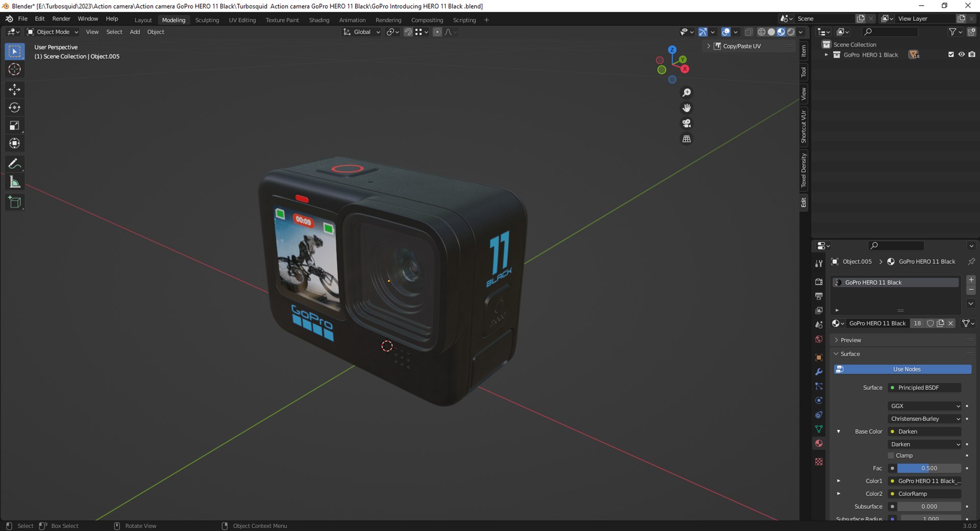Open the Object Data (mesh) properties tab

point(819,429)
